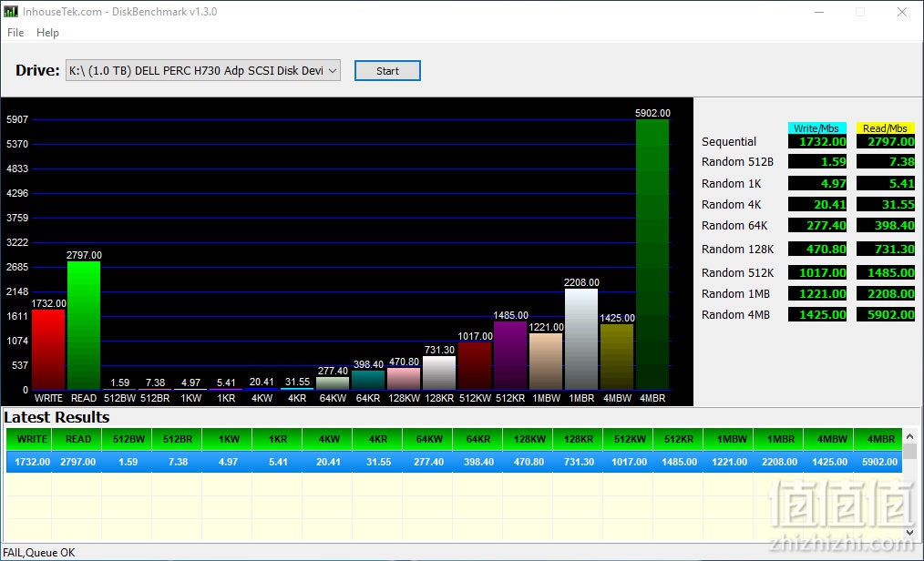Image resolution: width=924 pixels, height=561 pixels.
Task: Click the Random 1MB write value box
Action: 816,294
